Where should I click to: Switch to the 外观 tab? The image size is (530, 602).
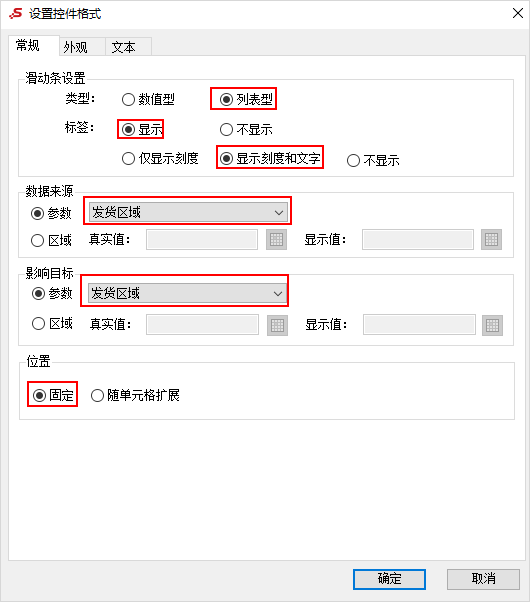click(x=75, y=47)
